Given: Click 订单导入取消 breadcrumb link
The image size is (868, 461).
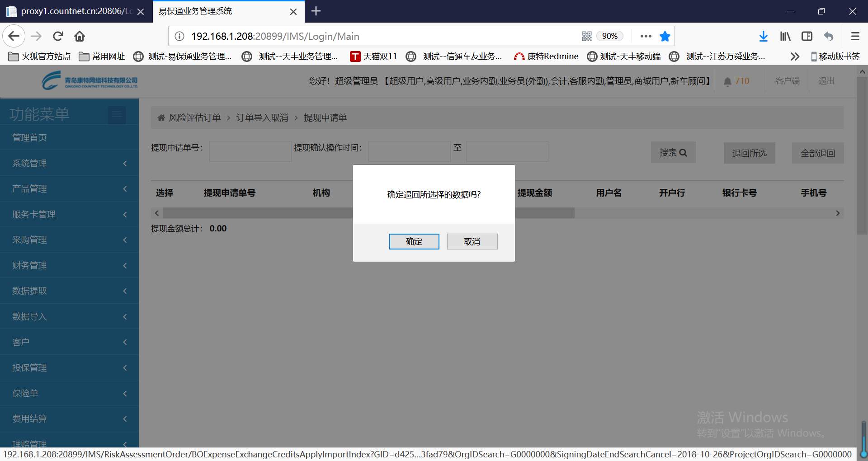Looking at the screenshot, I should [x=262, y=118].
